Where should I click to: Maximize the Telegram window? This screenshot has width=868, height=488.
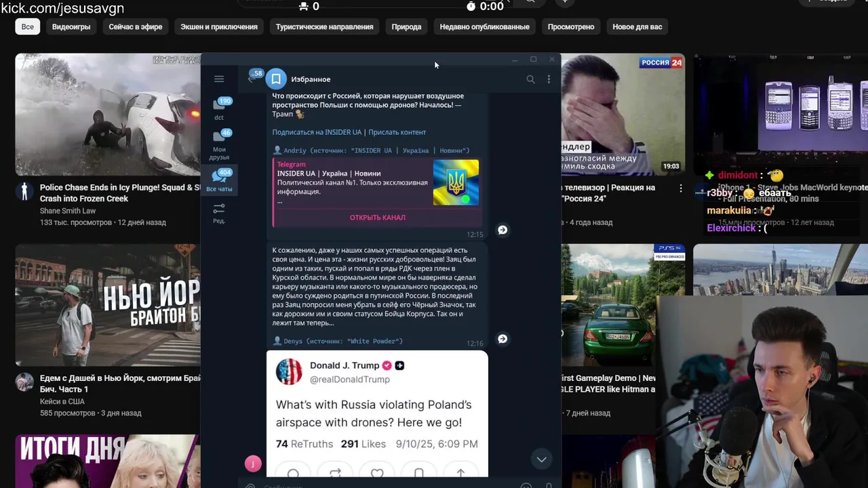(533, 60)
